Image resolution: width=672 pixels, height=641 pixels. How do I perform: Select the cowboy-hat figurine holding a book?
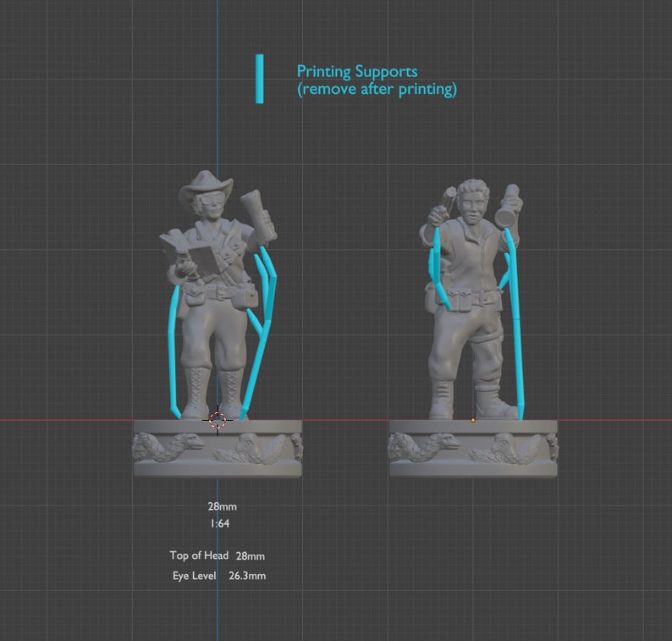pyautogui.click(x=218, y=295)
